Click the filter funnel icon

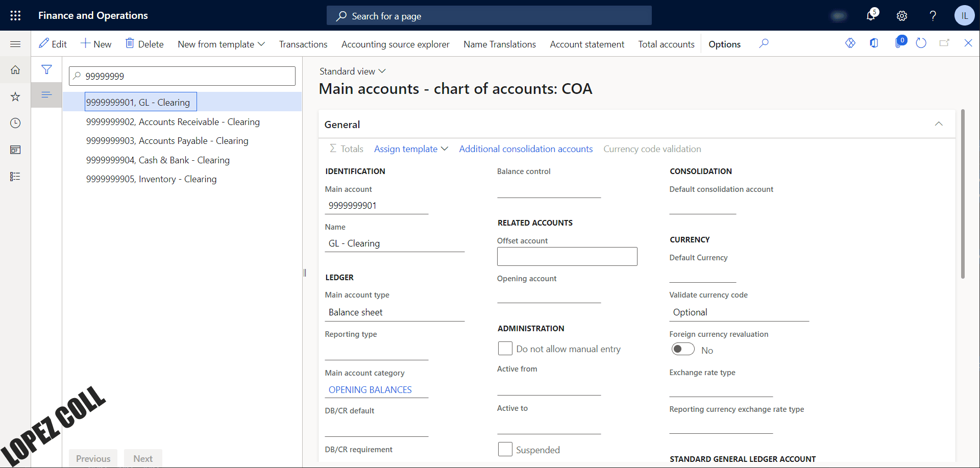pyautogui.click(x=46, y=69)
